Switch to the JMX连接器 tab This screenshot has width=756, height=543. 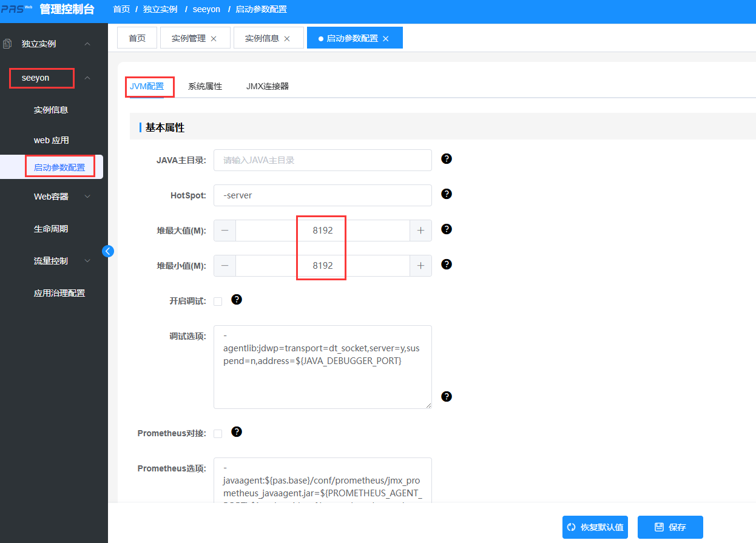[x=267, y=87]
